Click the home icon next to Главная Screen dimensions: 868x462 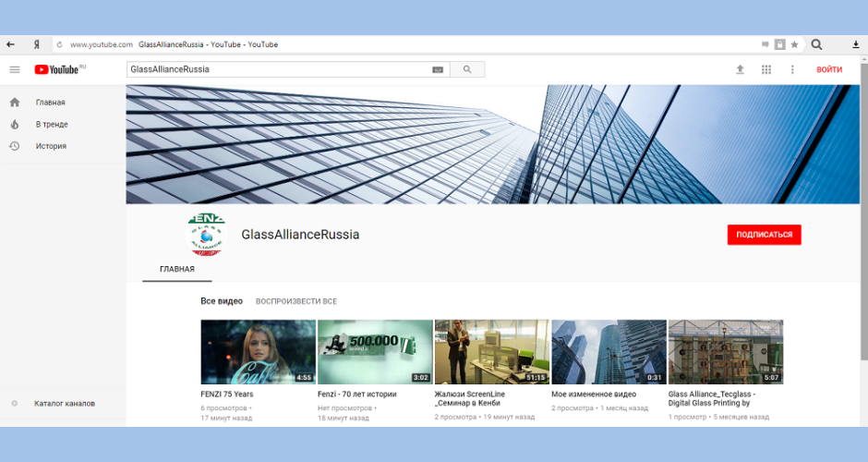point(15,102)
